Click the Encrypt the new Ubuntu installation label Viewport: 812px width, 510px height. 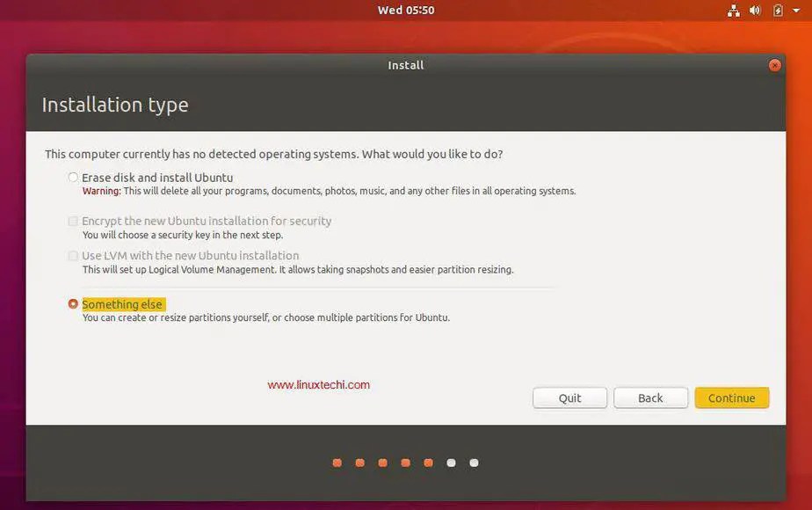207,222
